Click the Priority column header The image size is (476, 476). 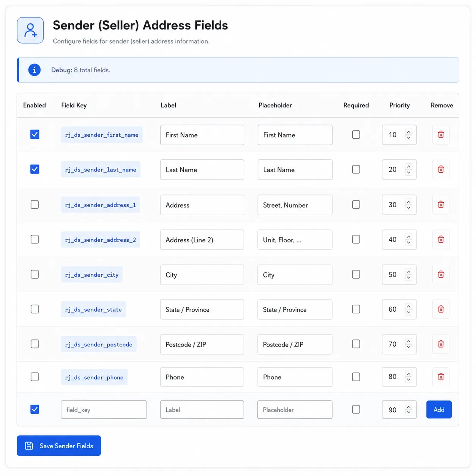(399, 105)
